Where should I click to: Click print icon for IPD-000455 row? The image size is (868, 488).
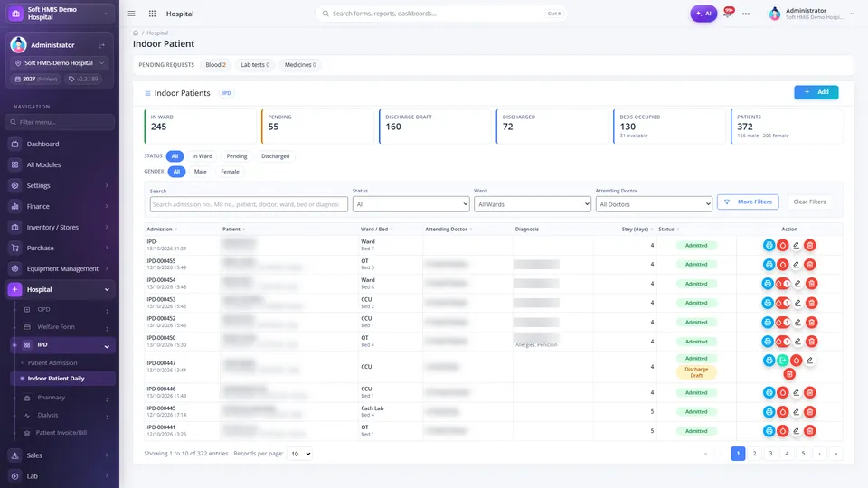tap(769, 265)
